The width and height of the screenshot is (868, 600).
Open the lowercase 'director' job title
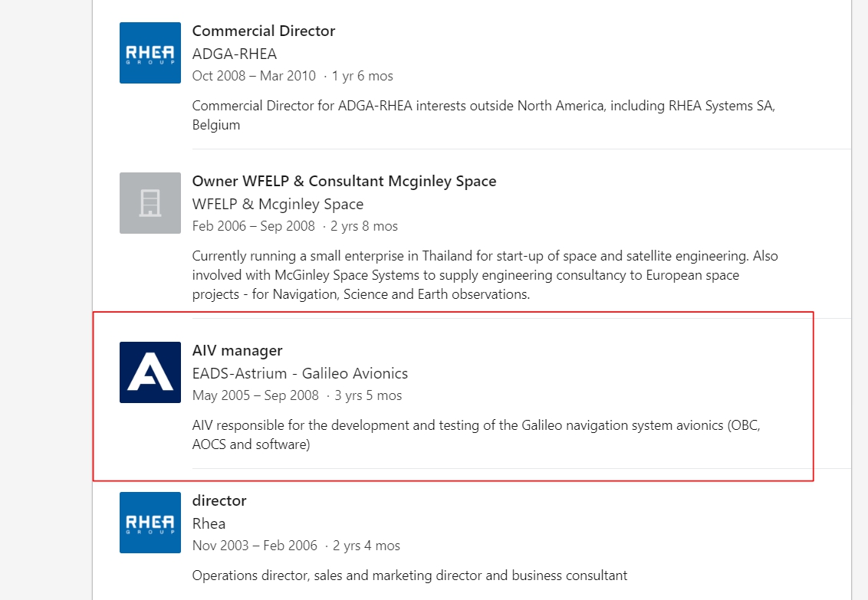coord(219,500)
